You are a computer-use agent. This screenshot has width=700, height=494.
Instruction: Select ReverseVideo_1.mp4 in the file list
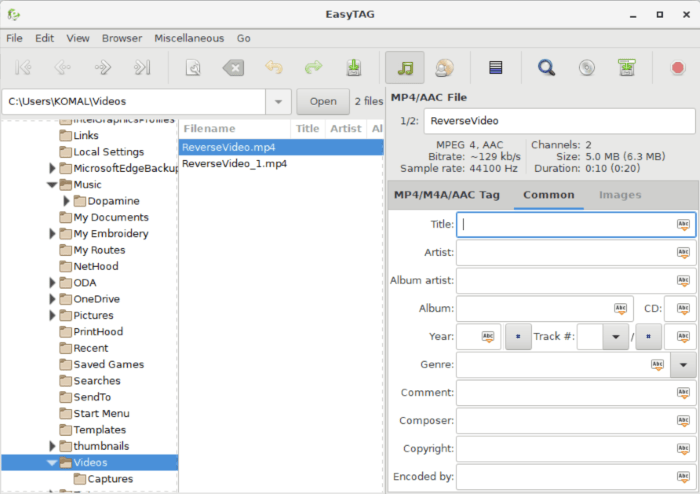tap(235, 163)
